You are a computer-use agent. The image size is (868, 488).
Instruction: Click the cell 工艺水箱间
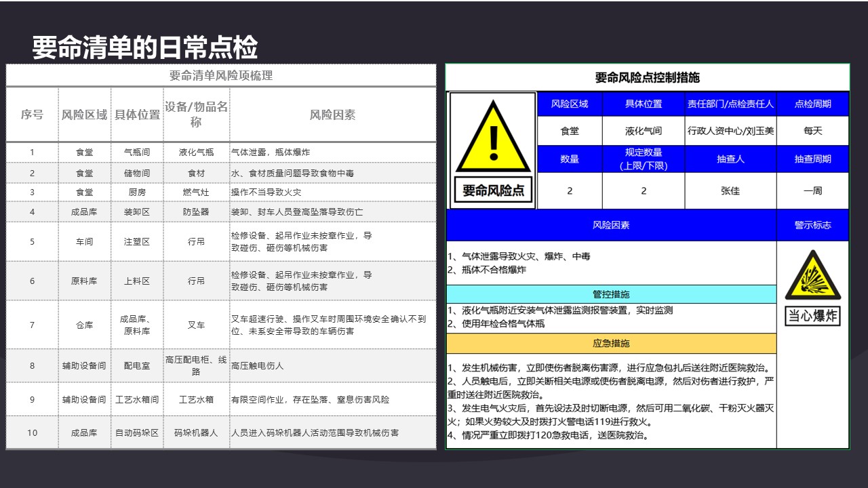[137, 400]
